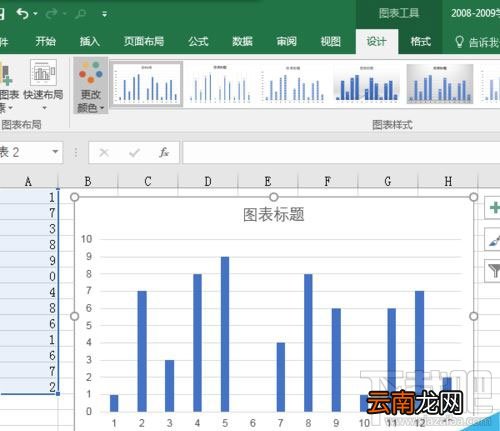Click the Chart Filters funnel button
Viewport: 500px width, 431px height.
pyautogui.click(x=493, y=271)
